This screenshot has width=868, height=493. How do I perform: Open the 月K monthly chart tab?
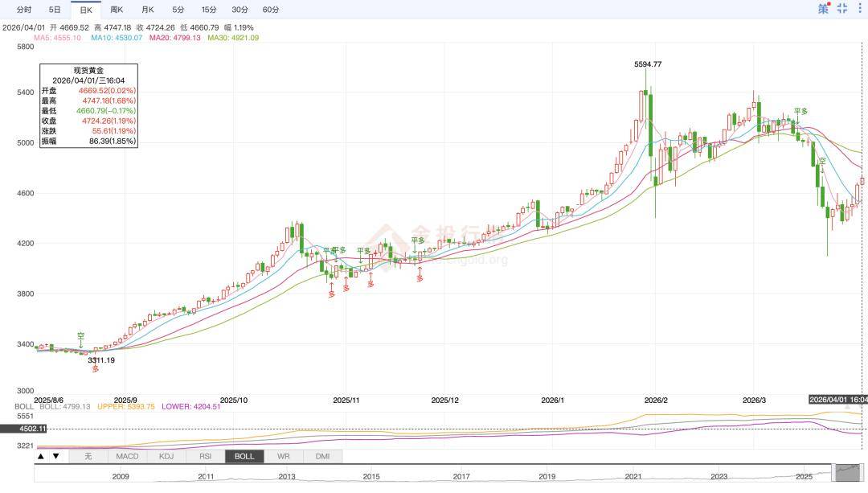click(147, 10)
